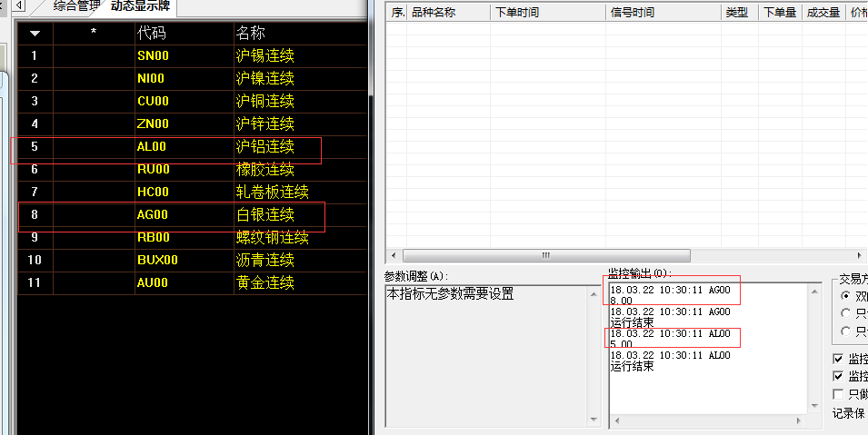Select row code SN00
868x435 pixels.
point(153,56)
